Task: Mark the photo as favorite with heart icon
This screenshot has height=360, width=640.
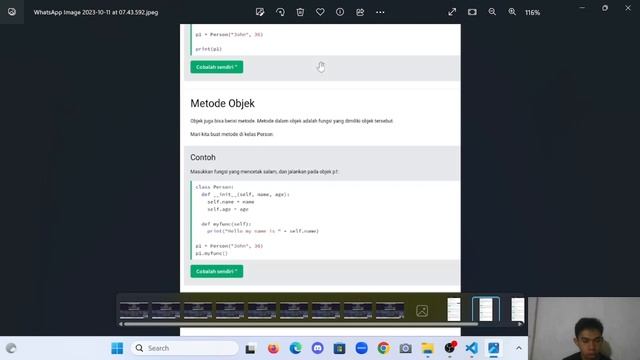Action: pos(320,12)
